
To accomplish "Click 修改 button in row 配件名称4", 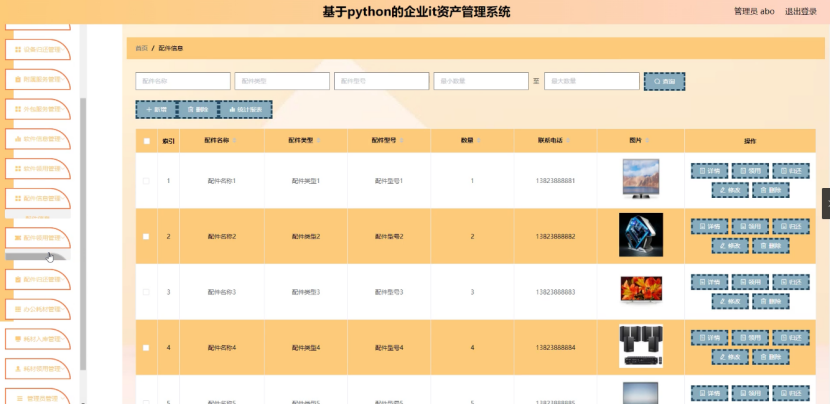I will (730, 357).
